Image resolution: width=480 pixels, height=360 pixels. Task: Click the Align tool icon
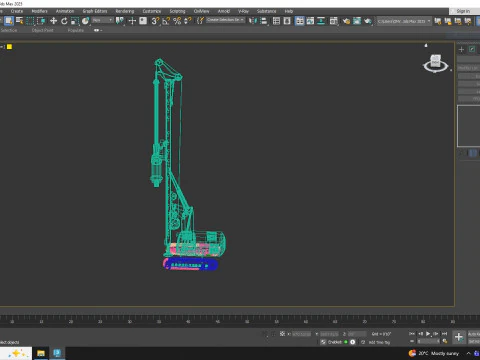(x=264, y=21)
